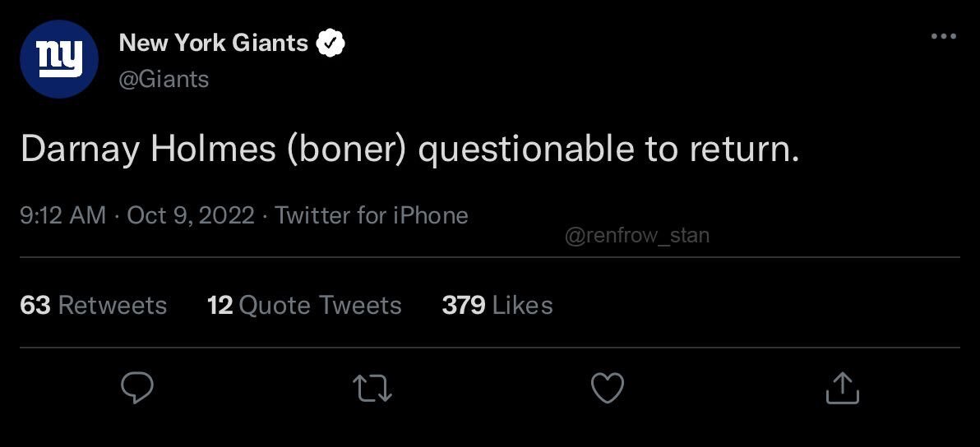View the 12 Quote Tweets list
Viewport: 980px width, 447px height.
[304, 306]
